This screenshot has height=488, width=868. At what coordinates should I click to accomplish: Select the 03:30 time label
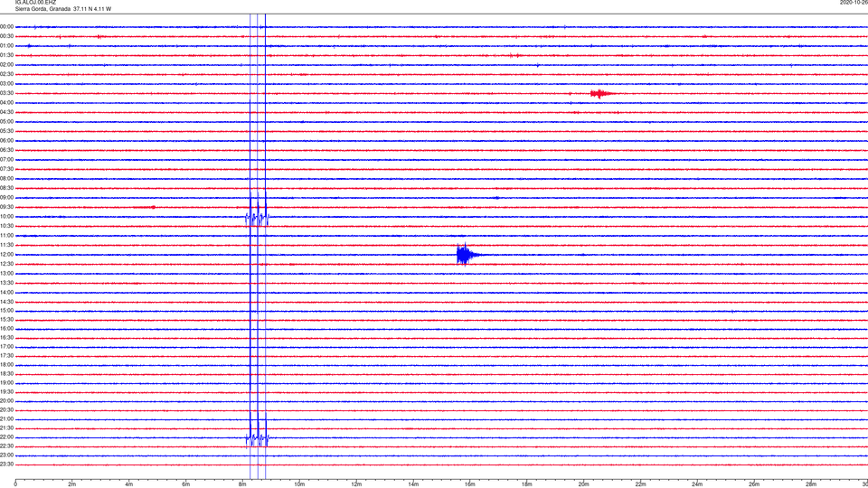click(x=6, y=93)
